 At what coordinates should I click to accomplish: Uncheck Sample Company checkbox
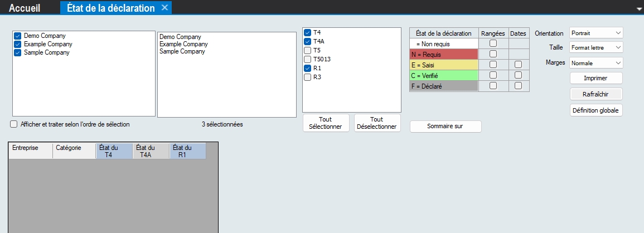pos(18,52)
